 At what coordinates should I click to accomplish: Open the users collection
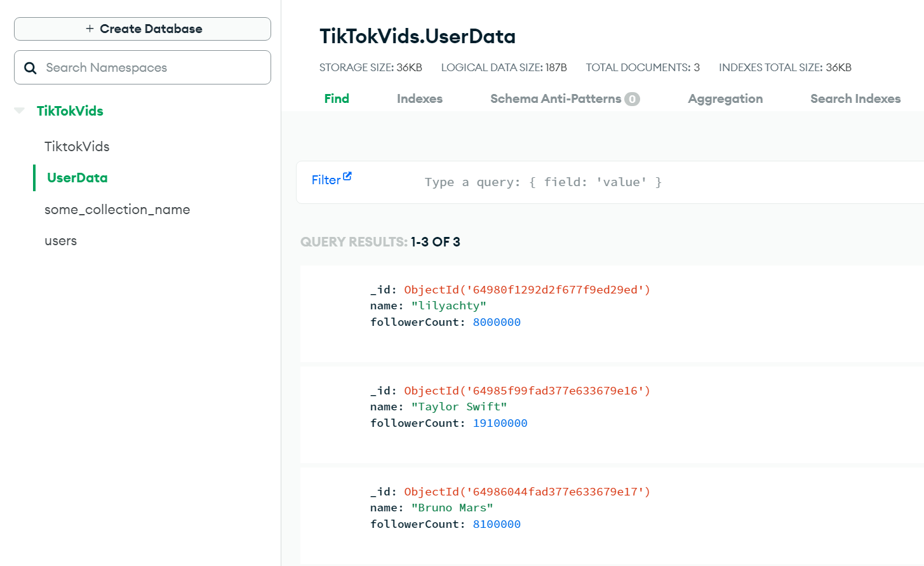click(x=61, y=241)
